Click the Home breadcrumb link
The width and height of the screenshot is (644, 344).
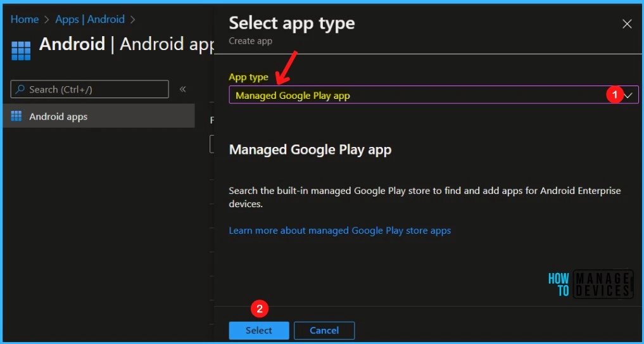click(24, 19)
